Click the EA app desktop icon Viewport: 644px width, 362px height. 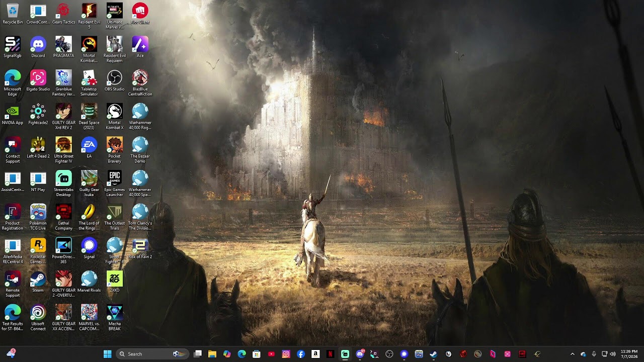[89, 148]
